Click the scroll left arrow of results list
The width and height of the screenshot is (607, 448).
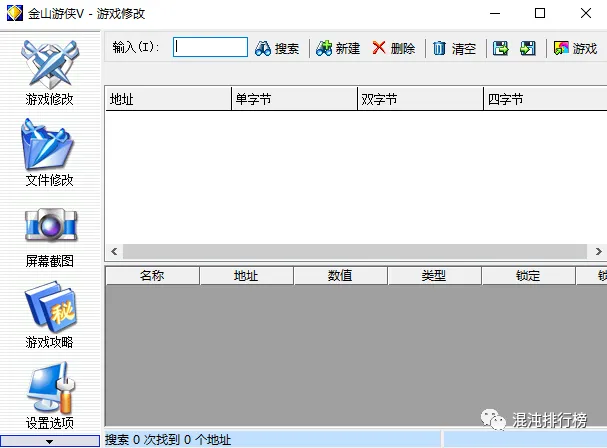(x=114, y=251)
